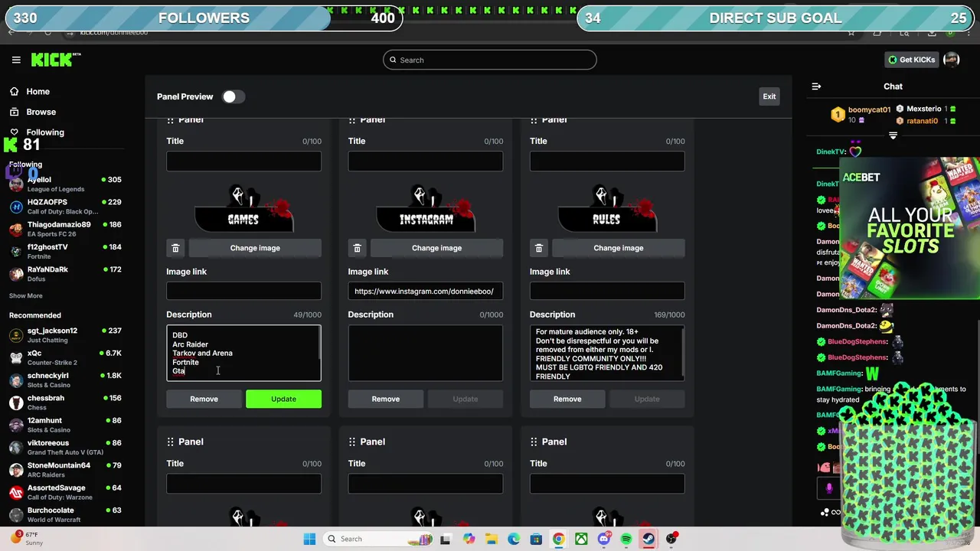Viewport: 980px width, 551px height.
Task: Open Burchocolate World of Warcraft channel
Action: coord(65,515)
